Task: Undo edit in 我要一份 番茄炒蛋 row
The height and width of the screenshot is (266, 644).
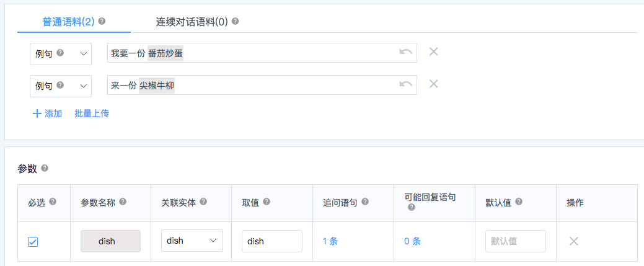Action: coord(405,52)
